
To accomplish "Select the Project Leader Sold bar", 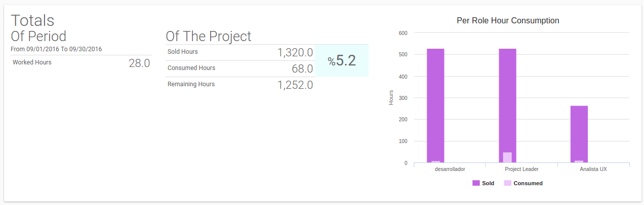I will 507,106.
